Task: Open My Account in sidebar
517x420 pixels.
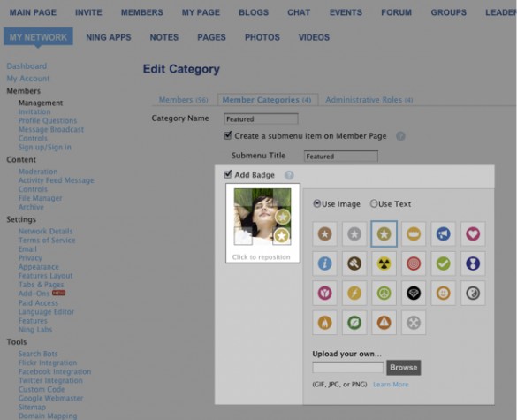Action: click(x=28, y=79)
